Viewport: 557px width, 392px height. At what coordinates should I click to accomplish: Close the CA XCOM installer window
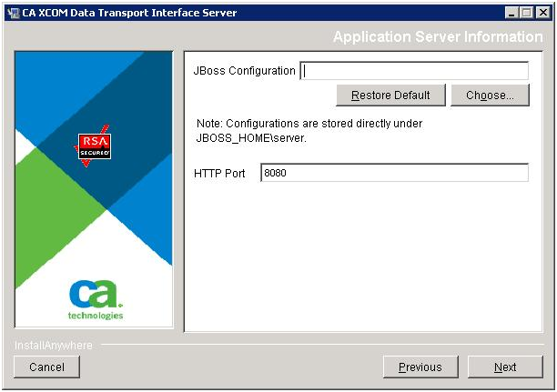[x=542, y=13]
